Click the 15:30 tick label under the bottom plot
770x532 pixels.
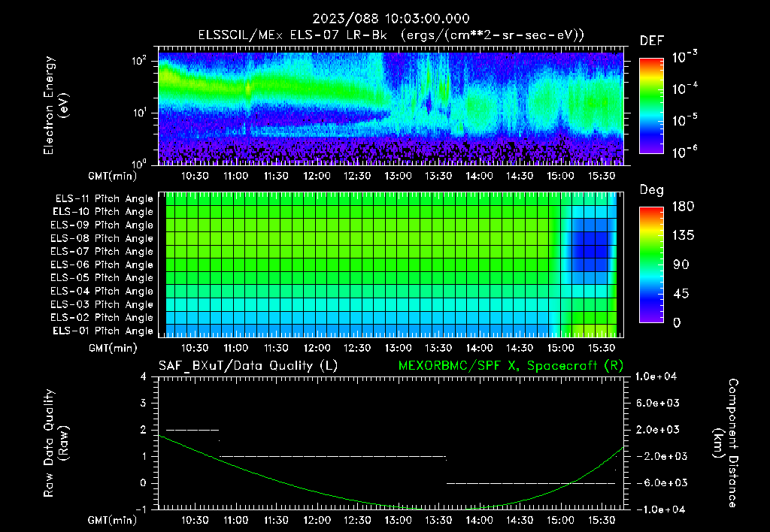pyautogui.click(x=602, y=520)
